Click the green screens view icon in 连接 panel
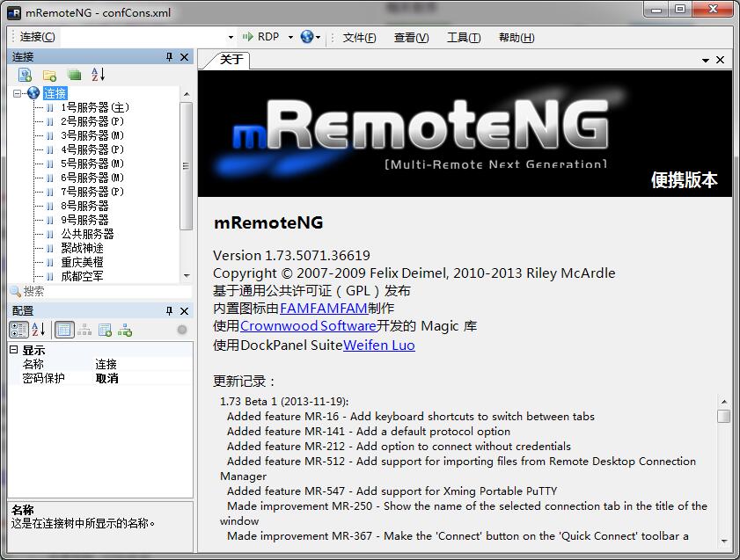Screen dimensions: 740x560 point(75,75)
